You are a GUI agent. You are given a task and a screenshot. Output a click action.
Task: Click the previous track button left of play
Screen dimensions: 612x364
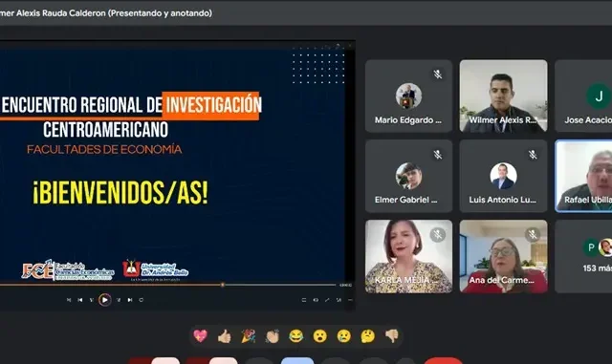80,300
